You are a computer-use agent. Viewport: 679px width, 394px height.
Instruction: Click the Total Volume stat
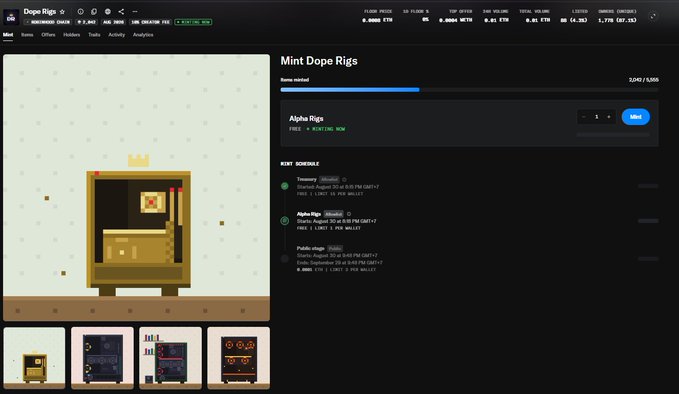(x=535, y=16)
